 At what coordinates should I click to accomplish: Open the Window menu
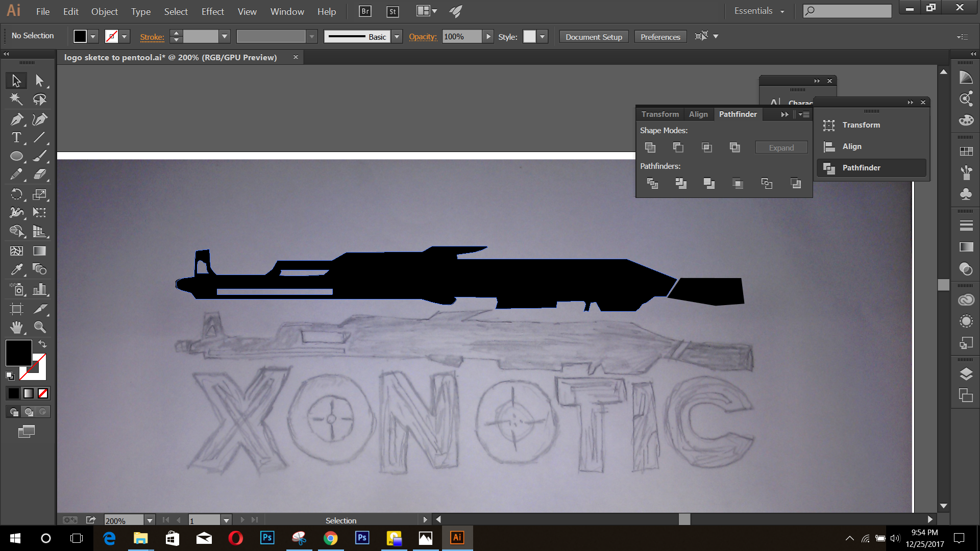[x=287, y=11]
